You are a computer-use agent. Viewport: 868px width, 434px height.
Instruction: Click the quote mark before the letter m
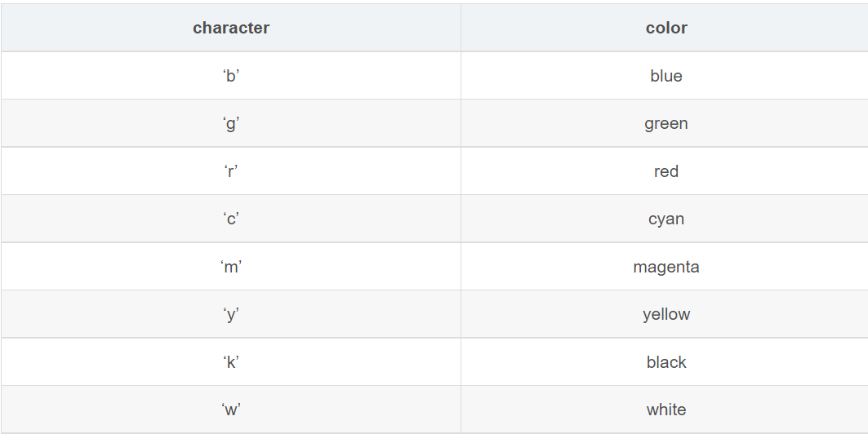(x=222, y=262)
